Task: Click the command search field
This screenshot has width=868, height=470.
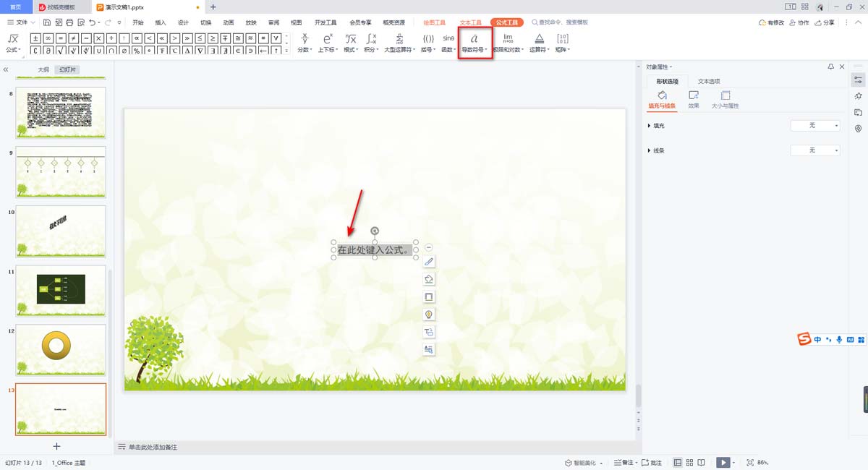Action: tap(559, 22)
